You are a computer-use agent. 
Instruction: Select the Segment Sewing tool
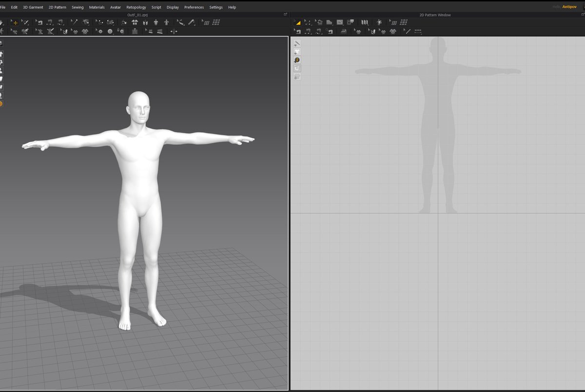pos(308,31)
